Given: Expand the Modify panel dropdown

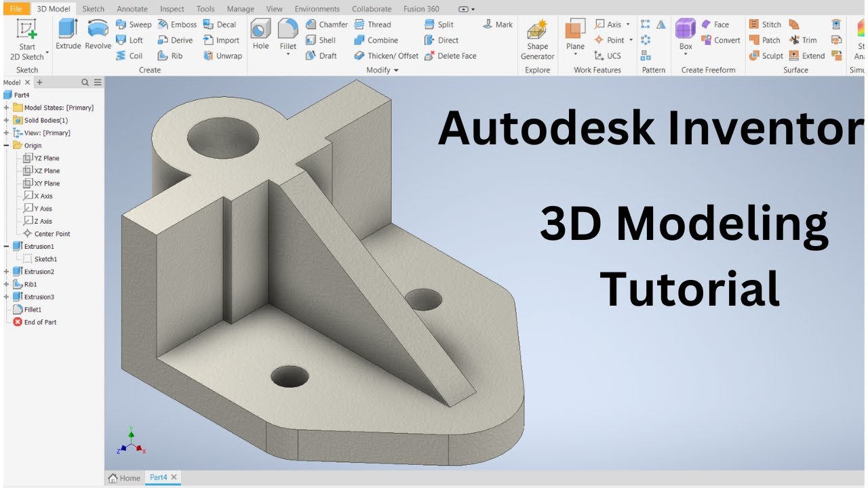Looking at the screenshot, I should point(396,70).
